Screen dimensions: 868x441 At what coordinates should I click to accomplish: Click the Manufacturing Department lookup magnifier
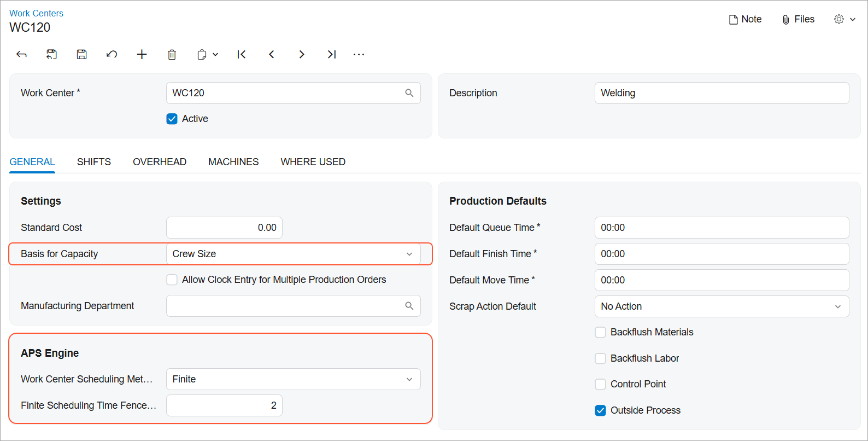click(x=409, y=306)
